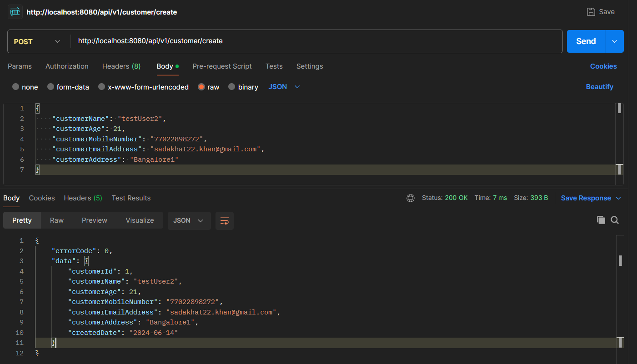The width and height of the screenshot is (637, 364).
Task: Choose the binary body radio button
Action: [x=232, y=87]
